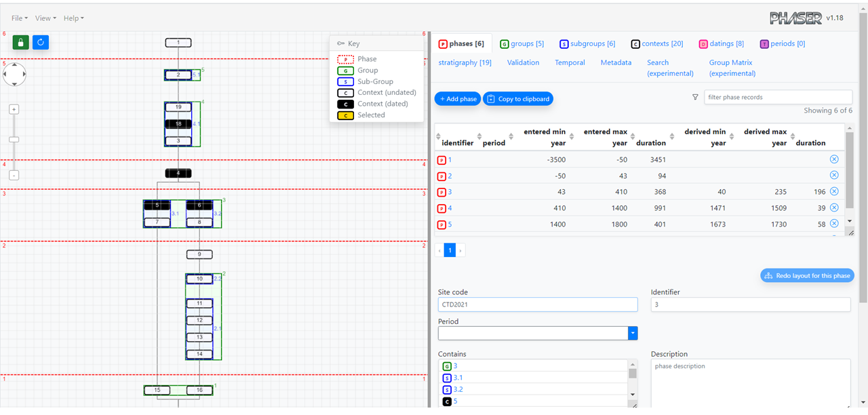This screenshot has width=868, height=415.
Task: Click the Add phase button
Action: [x=458, y=99]
